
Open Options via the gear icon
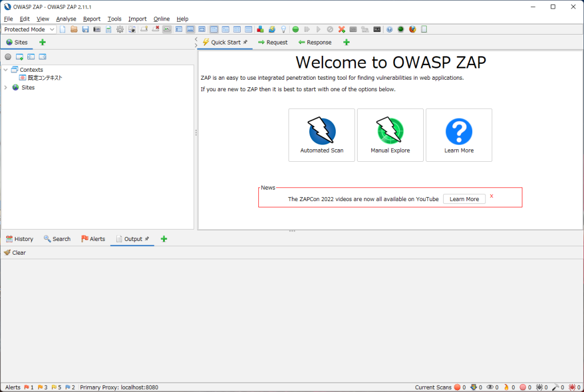point(120,29)
